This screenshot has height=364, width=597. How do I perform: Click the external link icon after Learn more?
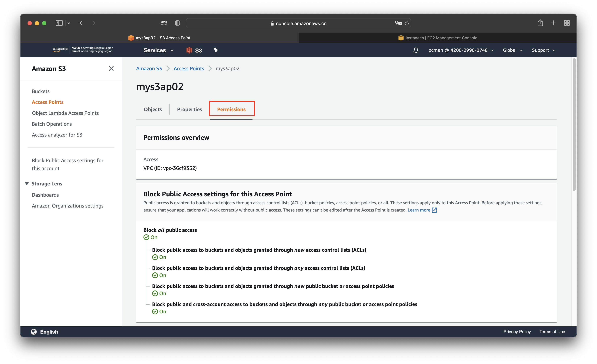pyautogui.click(x=434, y=210)
